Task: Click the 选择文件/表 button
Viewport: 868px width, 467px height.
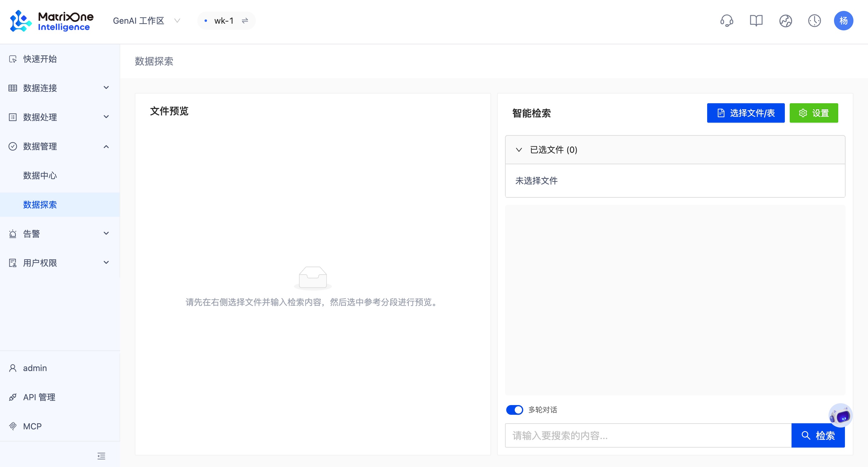Action: pyautogui.click(x=746, y=113)
